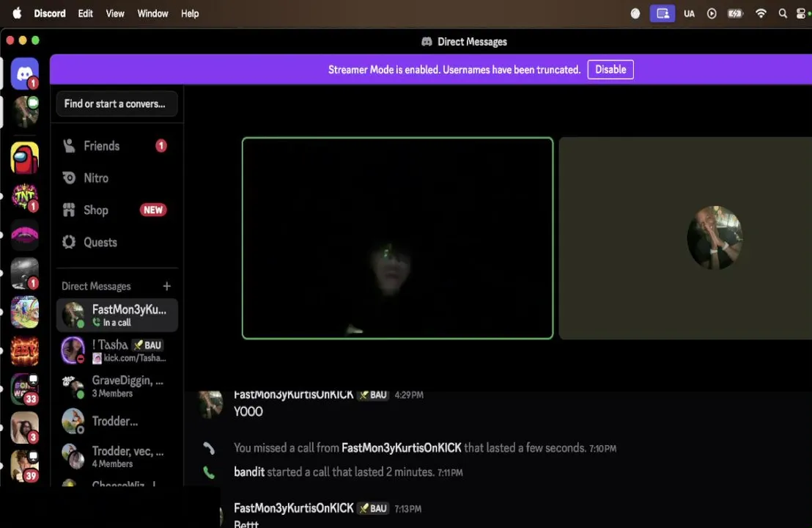The width and height of the screenshot is (812, 528).
Task: Open the Discord menu in menu bar
Action: tap(50, 13)
